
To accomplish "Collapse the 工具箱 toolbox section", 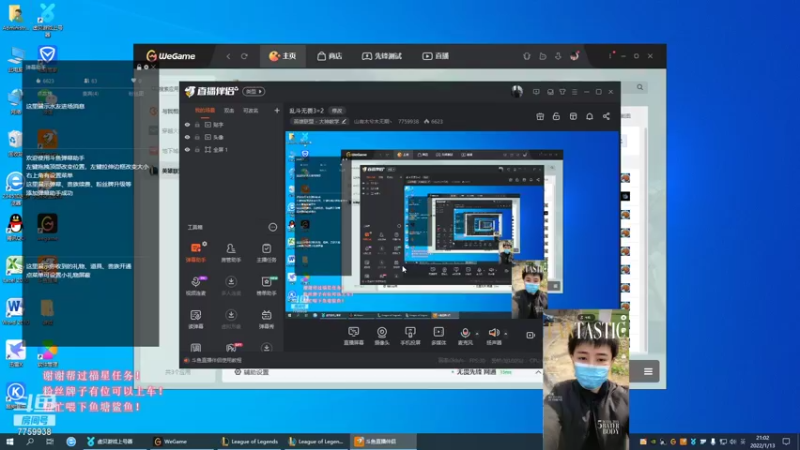I will coord(272,227).
